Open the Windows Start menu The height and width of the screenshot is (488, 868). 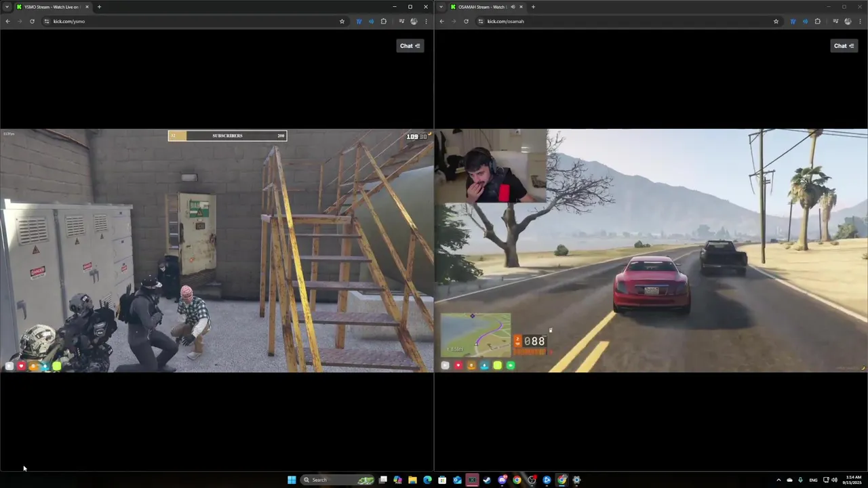click(292, 480)
